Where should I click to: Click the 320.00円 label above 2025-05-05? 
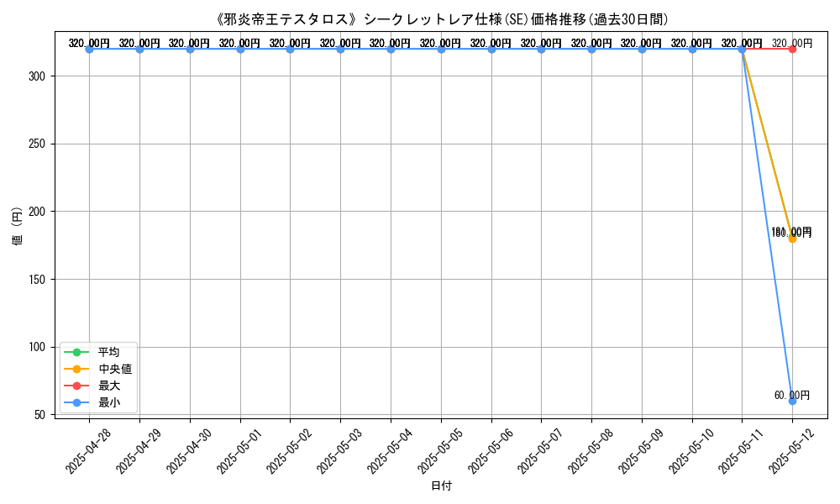pos(441,44)
